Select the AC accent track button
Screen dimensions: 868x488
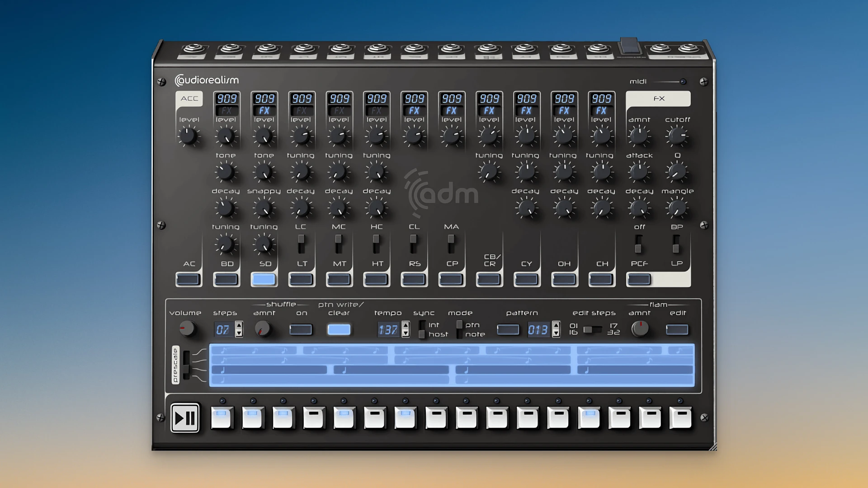(189, 280)
